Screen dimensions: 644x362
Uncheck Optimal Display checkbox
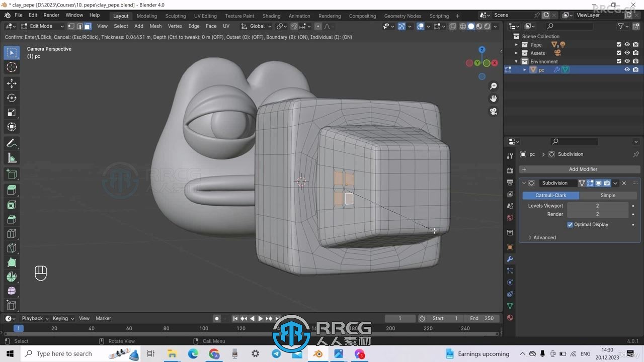(x=570, y=225)
